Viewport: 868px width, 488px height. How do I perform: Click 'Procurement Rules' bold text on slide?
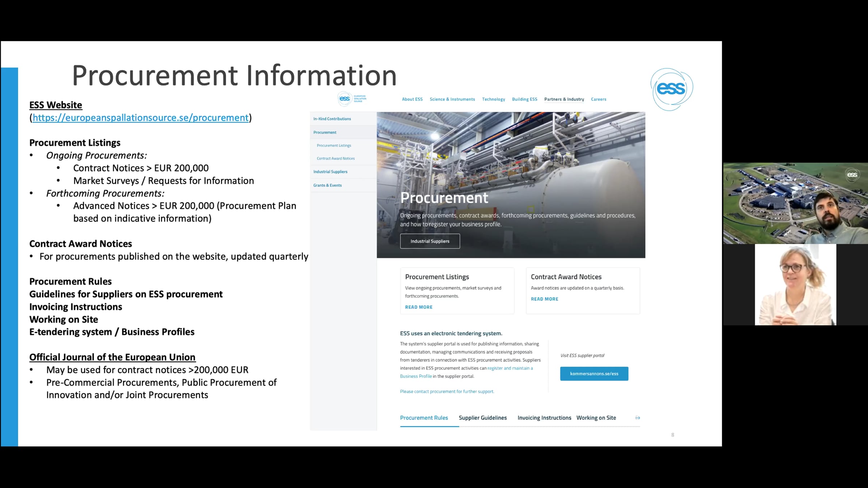click(x=71, y=282)
